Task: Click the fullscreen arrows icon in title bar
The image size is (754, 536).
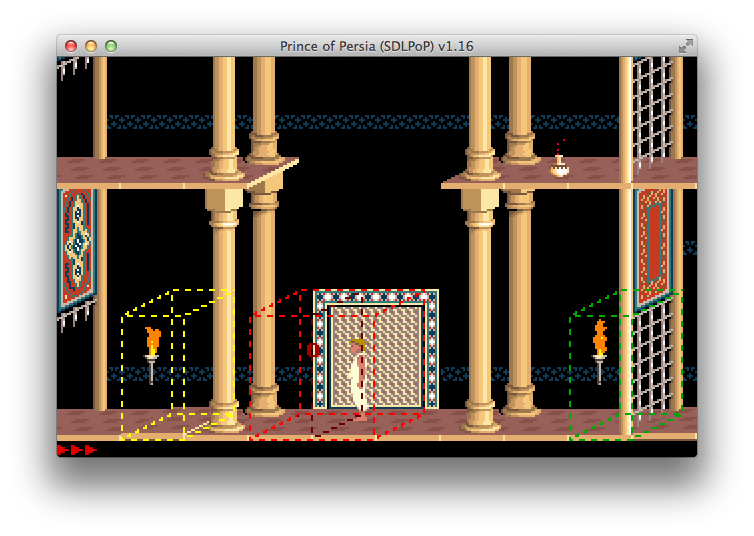Action: [x=686, y=46]
